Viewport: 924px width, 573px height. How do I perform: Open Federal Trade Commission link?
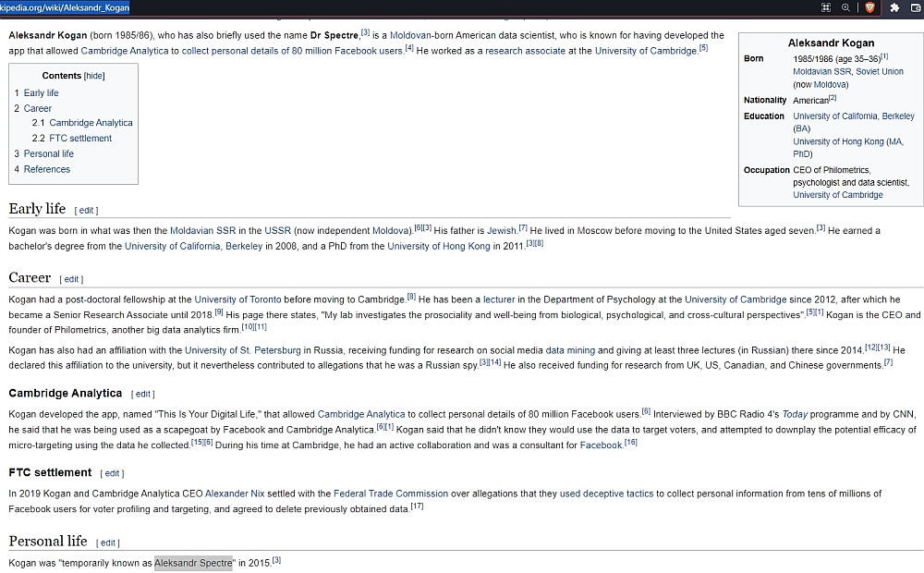391,494
